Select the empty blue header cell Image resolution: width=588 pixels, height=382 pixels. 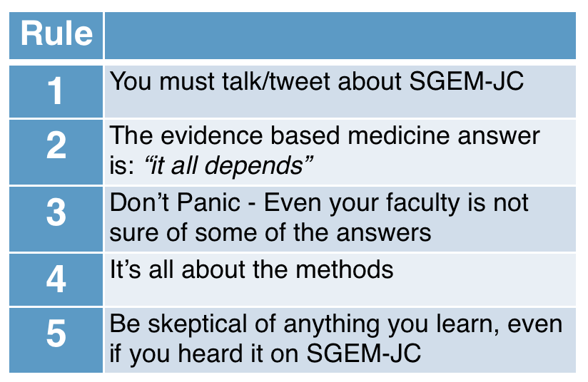coord(340,36)
